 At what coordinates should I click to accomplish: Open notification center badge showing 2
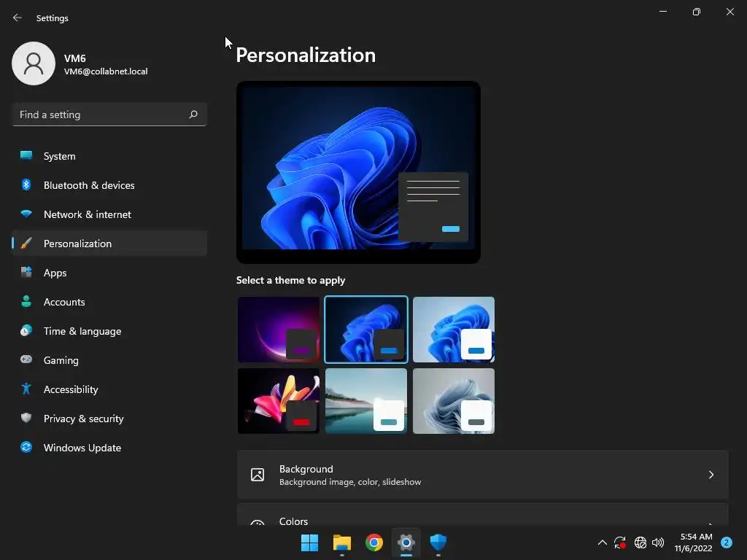coord(727,542)
